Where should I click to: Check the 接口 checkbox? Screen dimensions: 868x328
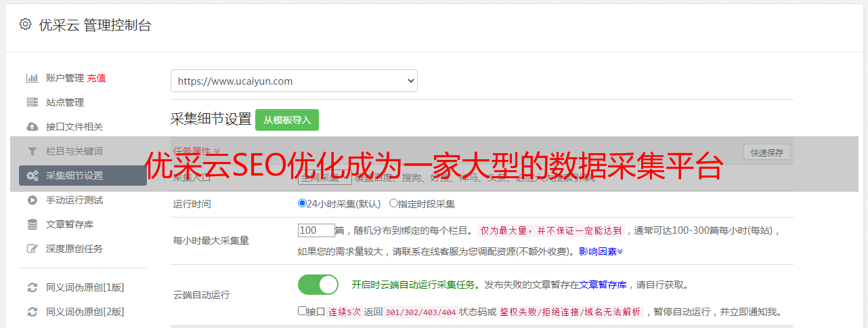(x=302, y=311)
